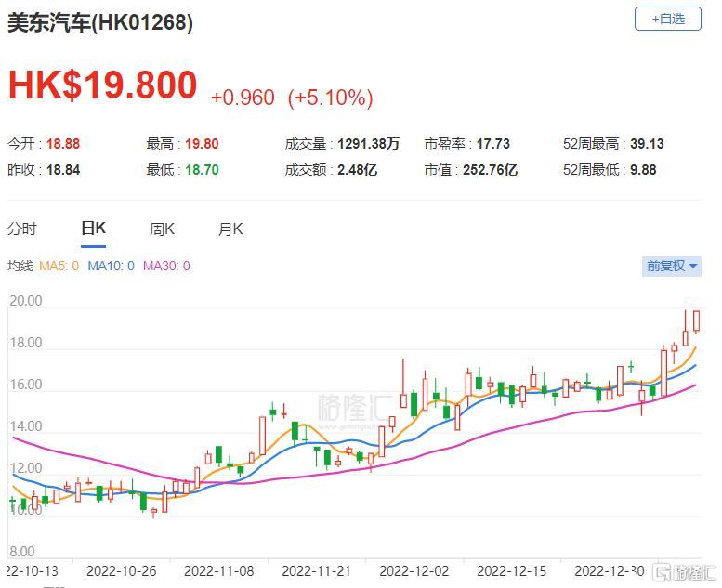Viewport: 722px width, 588px height.
Task: Click the 52周最低 value 9.88
Action: click(643, 170)
